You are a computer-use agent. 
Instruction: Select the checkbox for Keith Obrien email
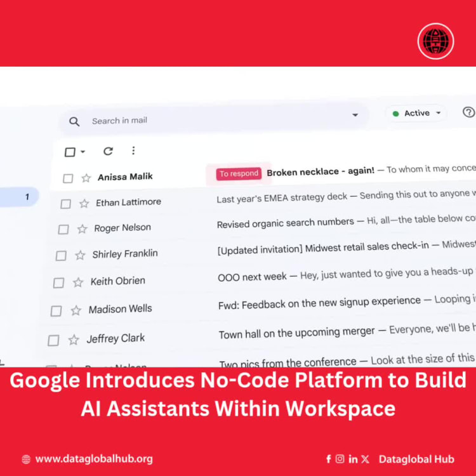[x=58, y=283]
